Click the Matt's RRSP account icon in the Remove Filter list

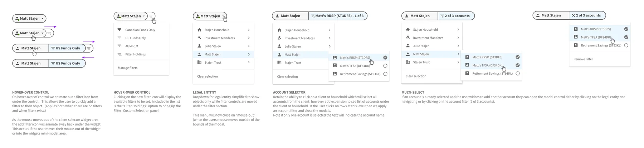[576, 29]
